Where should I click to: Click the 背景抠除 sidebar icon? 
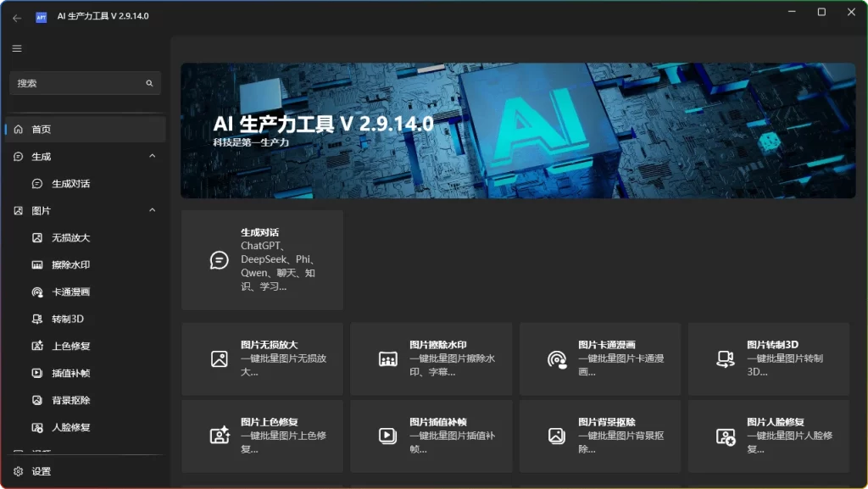click(x=37, y=401)
